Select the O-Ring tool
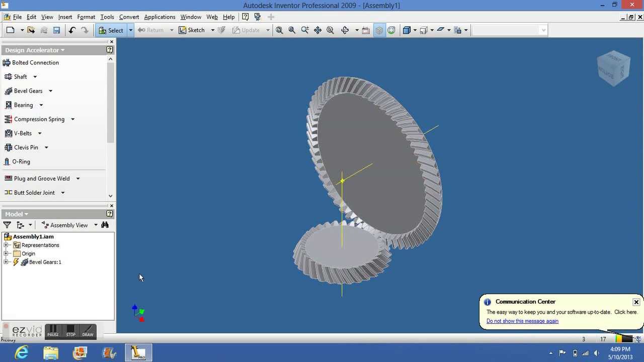The width and height of the screenshot is (644, 362). (17, 162)
